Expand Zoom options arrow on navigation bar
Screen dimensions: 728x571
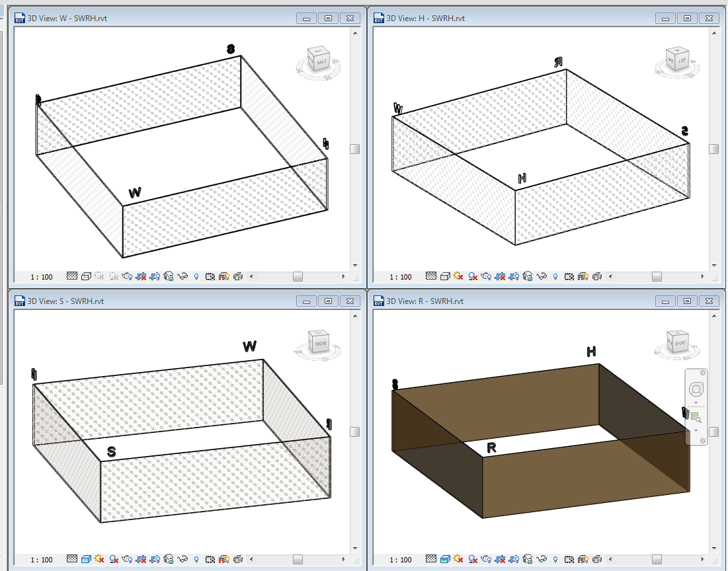[x=696, y=430]
